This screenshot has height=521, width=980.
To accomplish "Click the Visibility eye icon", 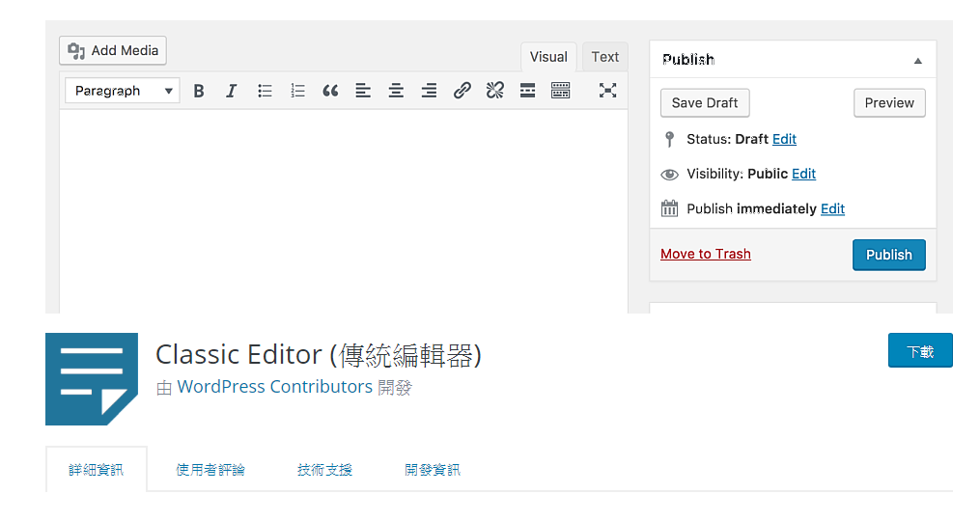I will pos(669,175).
